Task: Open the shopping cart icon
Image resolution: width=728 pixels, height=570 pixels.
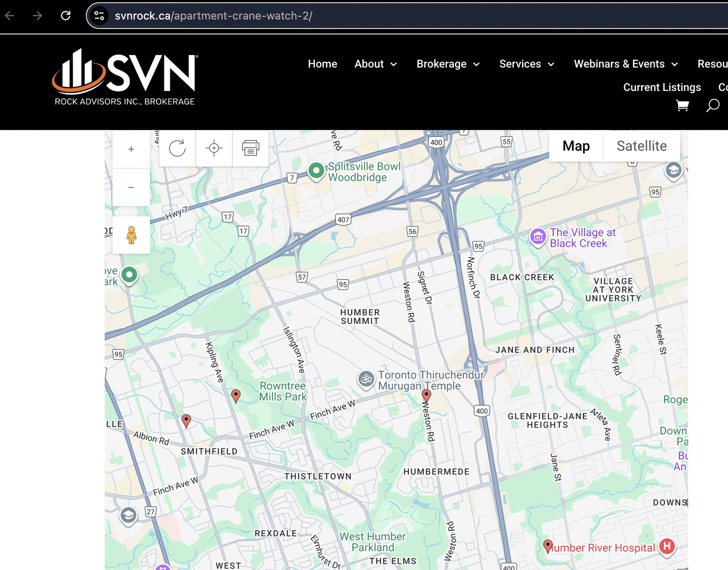Action: (682, 106)
